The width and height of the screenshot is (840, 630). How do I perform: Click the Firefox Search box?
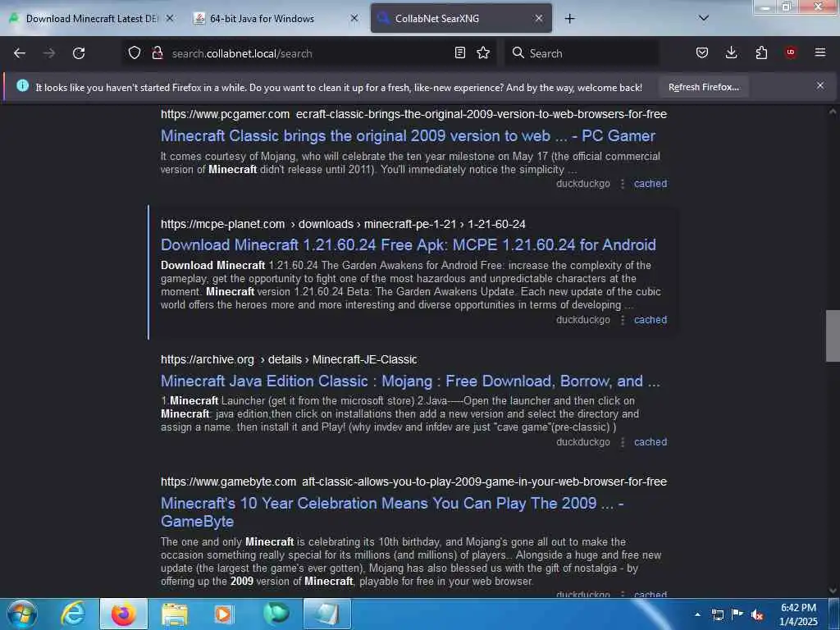[x=582, y=53]
